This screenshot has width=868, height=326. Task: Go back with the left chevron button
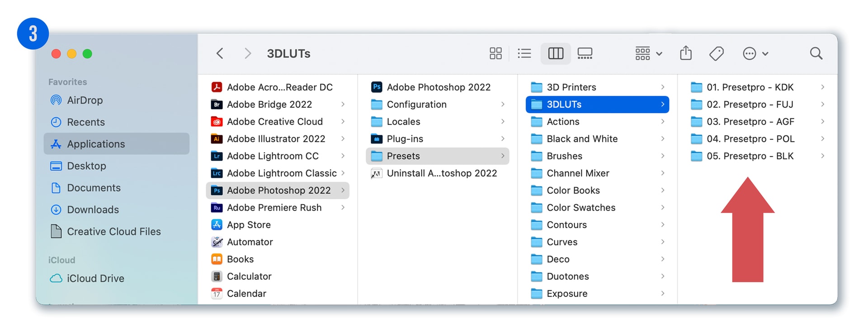coord(220,53)
